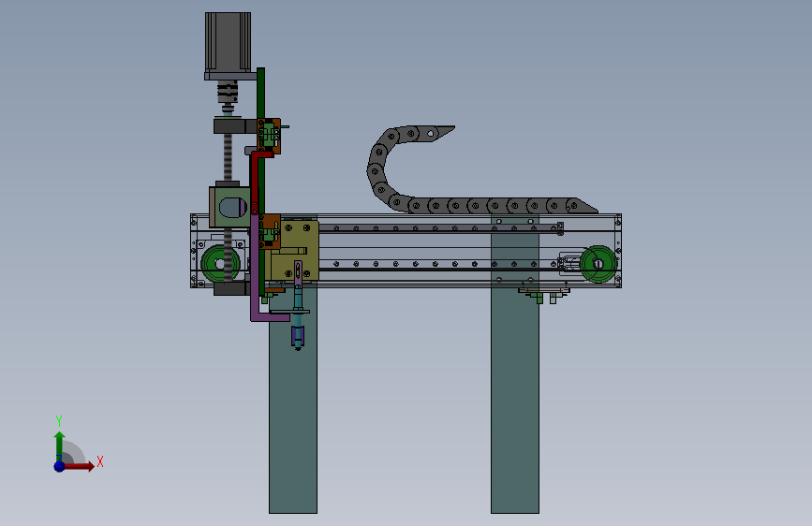Image resolution: width=812 pixels, height=526 pixels.
Task: Select the dark red bracket
Action: tap(254, 182)
